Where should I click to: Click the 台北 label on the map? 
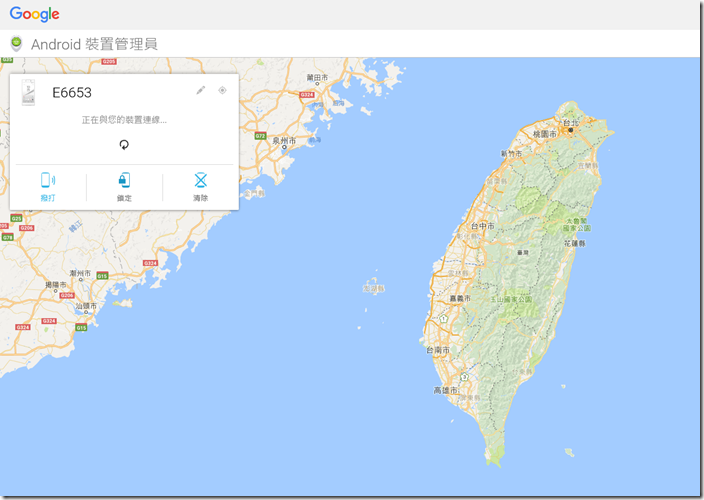[x=571, y=123]
